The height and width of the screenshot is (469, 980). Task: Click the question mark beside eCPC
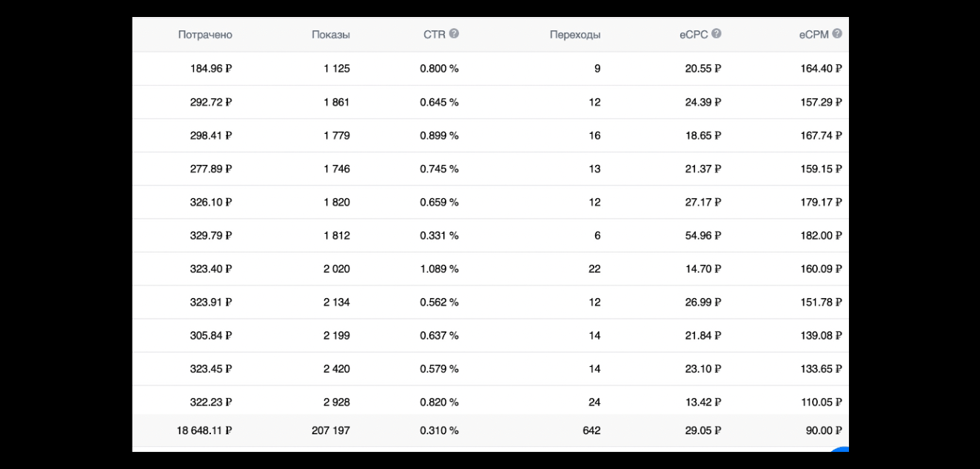(716, 34)
